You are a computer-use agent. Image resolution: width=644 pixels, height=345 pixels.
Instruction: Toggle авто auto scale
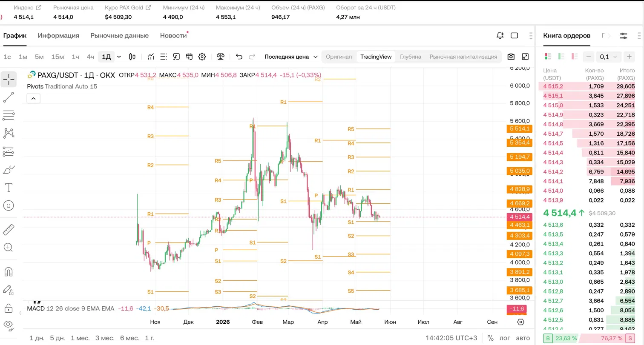click(x=523, y=338)
